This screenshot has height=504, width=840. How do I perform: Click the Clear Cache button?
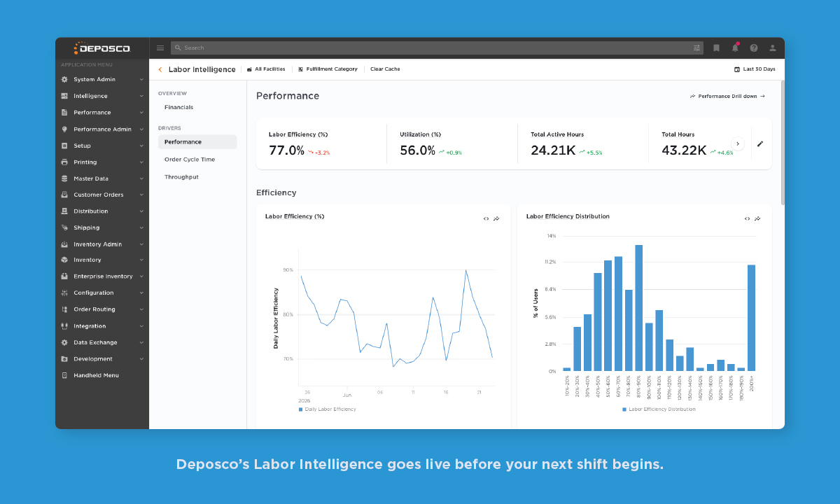[x=385, y=69]
